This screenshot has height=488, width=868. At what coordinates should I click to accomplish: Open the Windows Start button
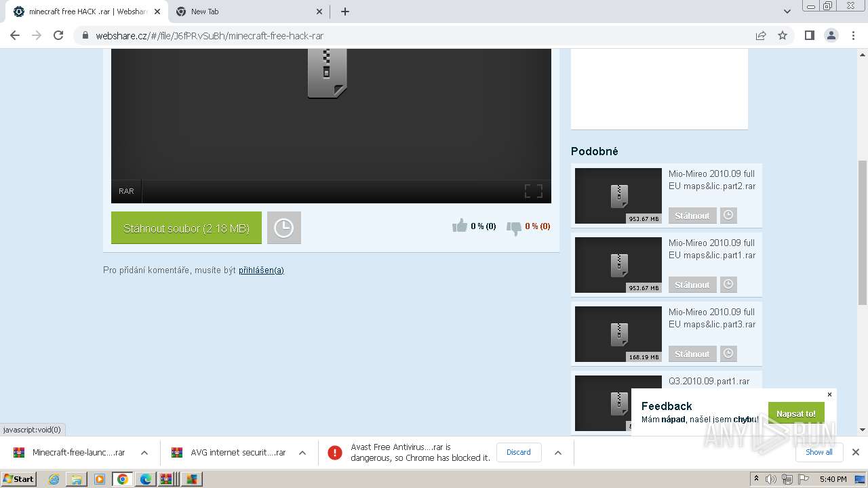19,479
